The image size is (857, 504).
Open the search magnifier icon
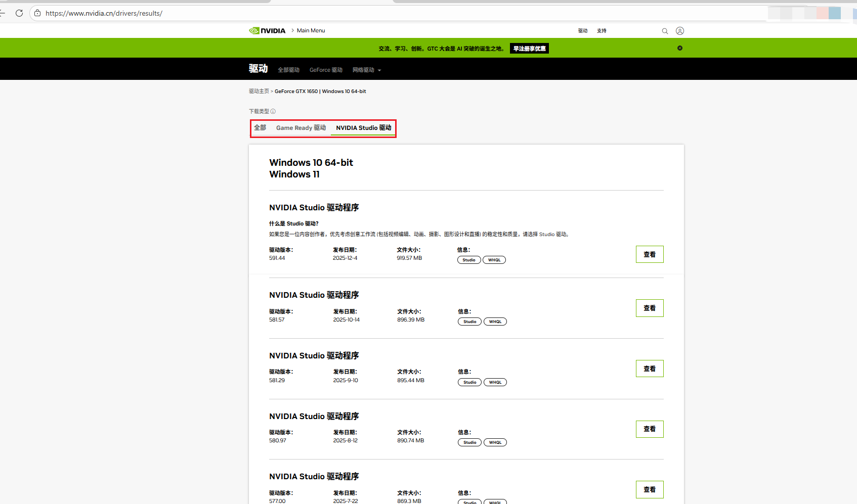(665, 31)
